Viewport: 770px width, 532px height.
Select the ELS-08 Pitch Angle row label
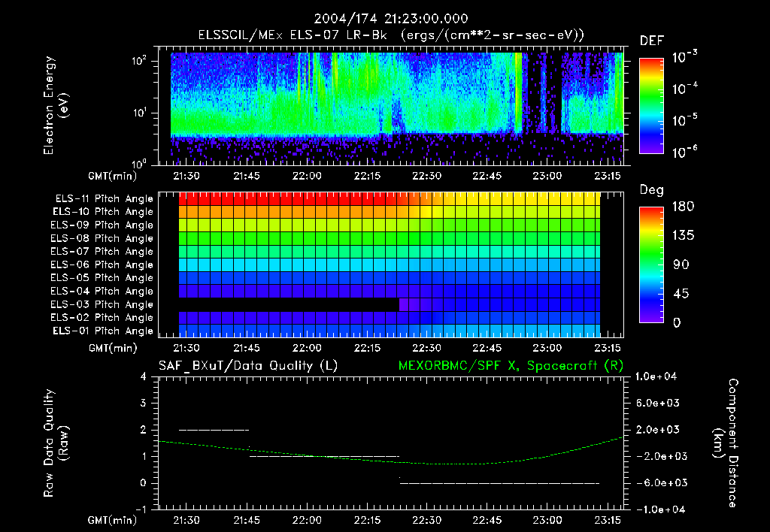point(102,238)
